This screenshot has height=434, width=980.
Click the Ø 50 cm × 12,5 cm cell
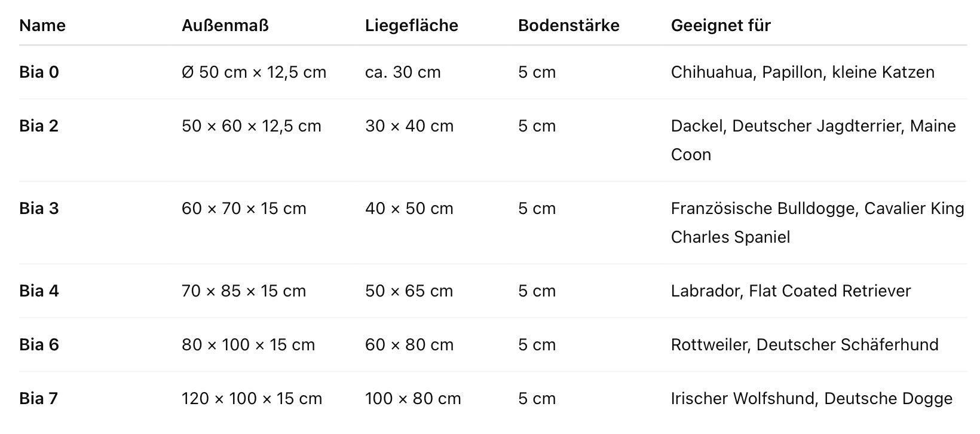click(x=254, y=72)
